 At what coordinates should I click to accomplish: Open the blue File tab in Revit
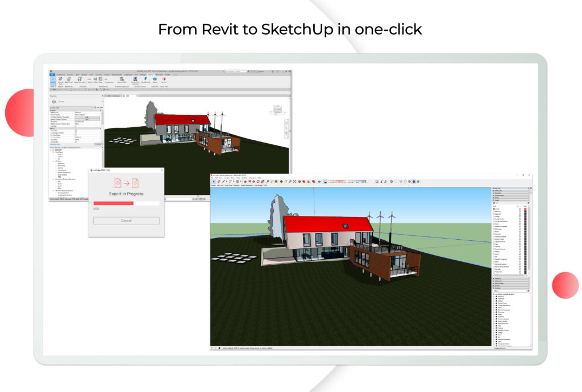click(52, 75)
